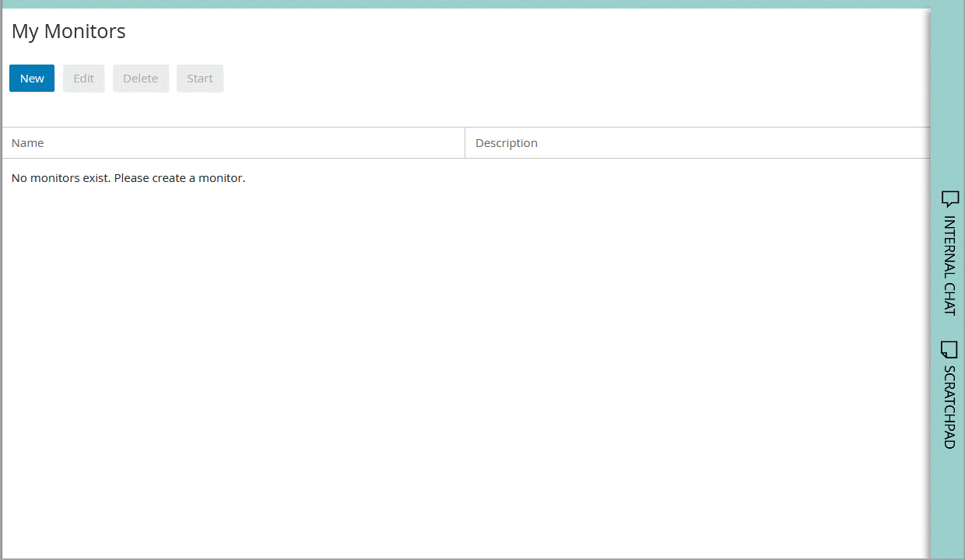This screenshot has height=560, width=965.
Task: Click the Scratchpad note icon
Action: click(949, 349)
